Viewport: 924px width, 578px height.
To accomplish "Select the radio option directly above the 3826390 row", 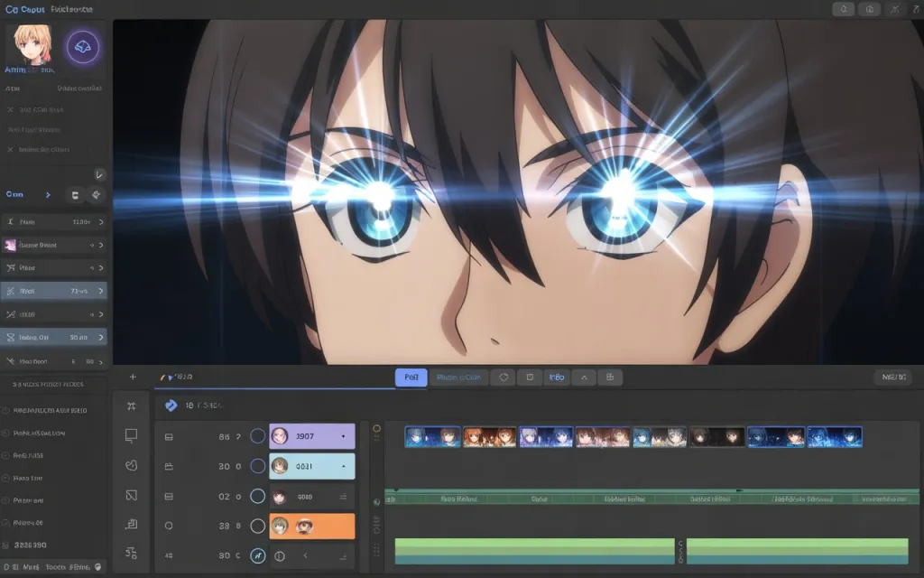I will click(x=5, y=523).
